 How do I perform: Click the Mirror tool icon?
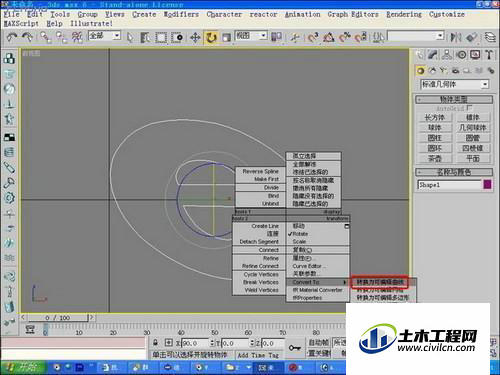click(455, 37)
